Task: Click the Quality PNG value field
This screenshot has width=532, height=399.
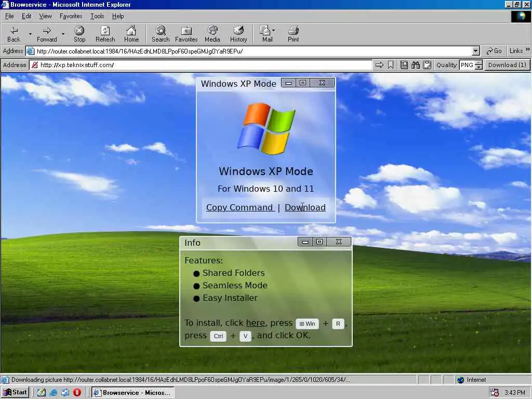Action: click(x=467, y=65)
